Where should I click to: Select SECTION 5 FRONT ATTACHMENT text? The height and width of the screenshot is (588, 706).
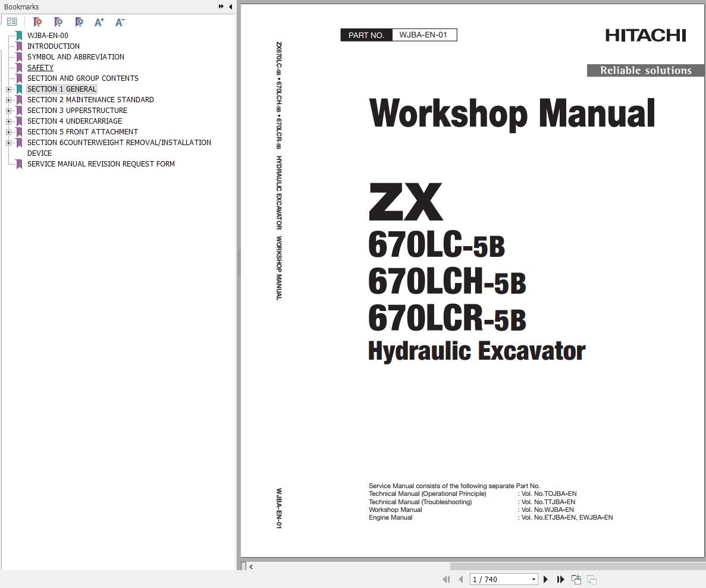[83, 132]
